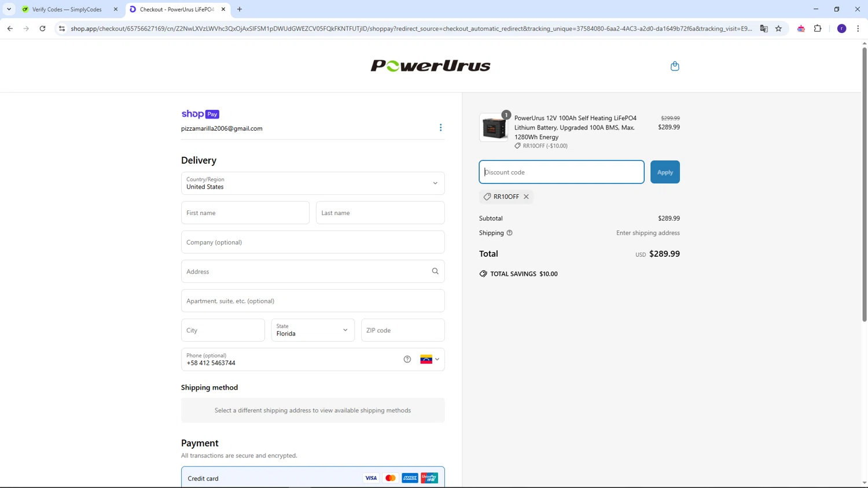The height and width of the screenshot is (488, 868).
Task: Go back to previous page
Action: click(x=10, y=28)
